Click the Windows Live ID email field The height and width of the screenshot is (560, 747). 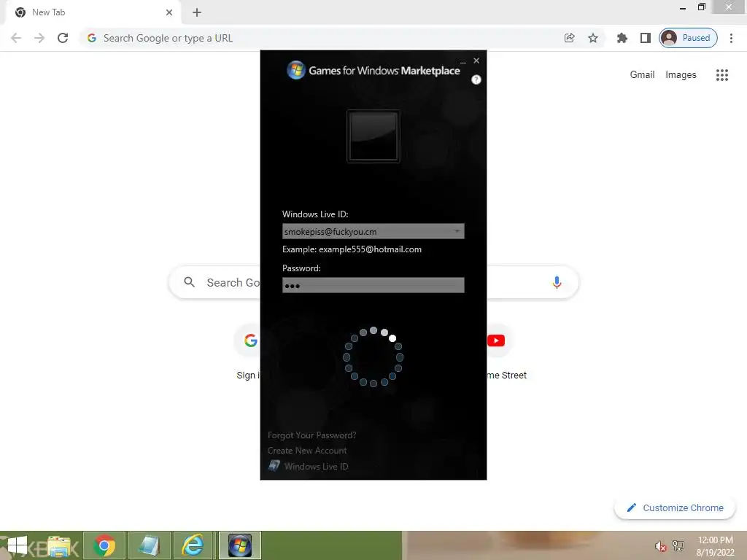coord(373,231)
